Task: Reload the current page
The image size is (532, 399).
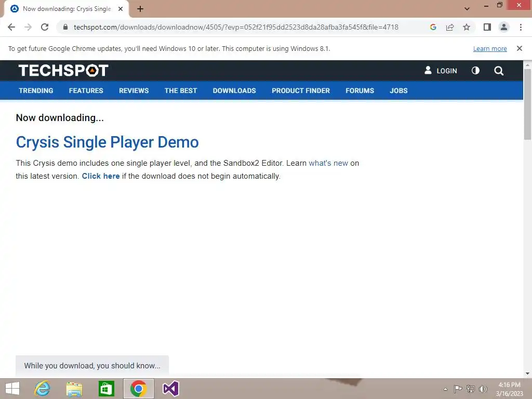Action: coord(45,27)
